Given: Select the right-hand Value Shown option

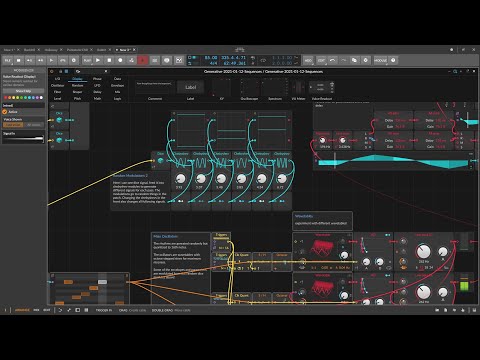Looking at the screenshot, I should [x=34, y=125].
